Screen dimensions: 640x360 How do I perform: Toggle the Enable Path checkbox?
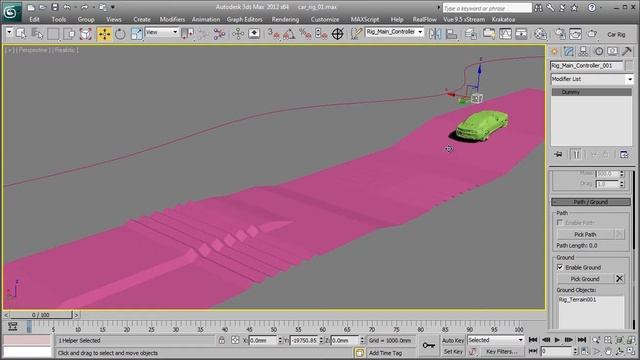[x=560, y=222]
